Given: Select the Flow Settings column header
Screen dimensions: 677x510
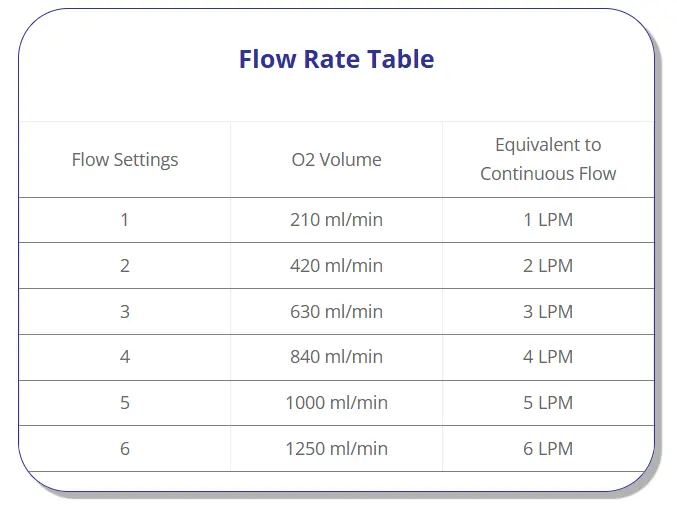Looking at the screenshot, I should [x=125, y=160].
